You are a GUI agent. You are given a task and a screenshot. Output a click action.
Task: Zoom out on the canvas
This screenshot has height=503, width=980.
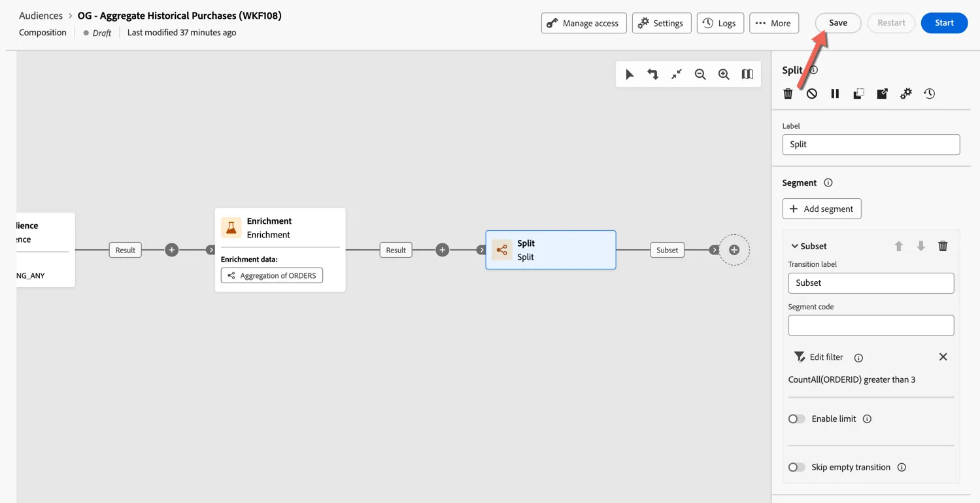coord(700,75)
